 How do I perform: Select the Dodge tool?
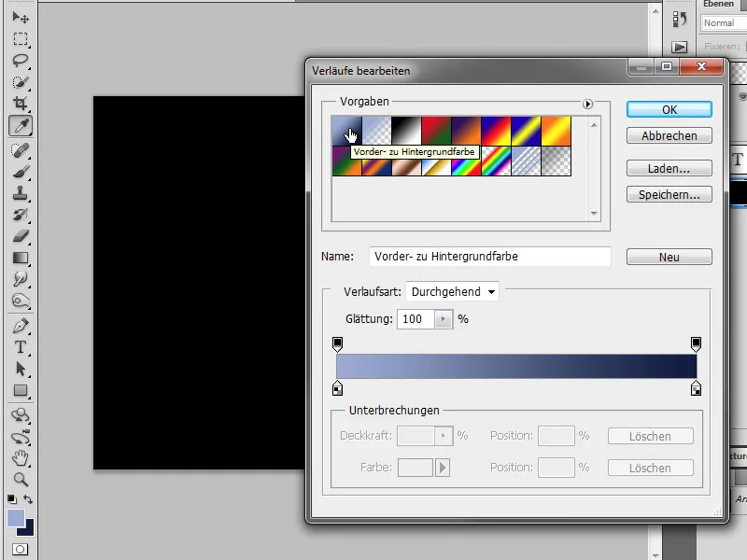click(20, 301)
